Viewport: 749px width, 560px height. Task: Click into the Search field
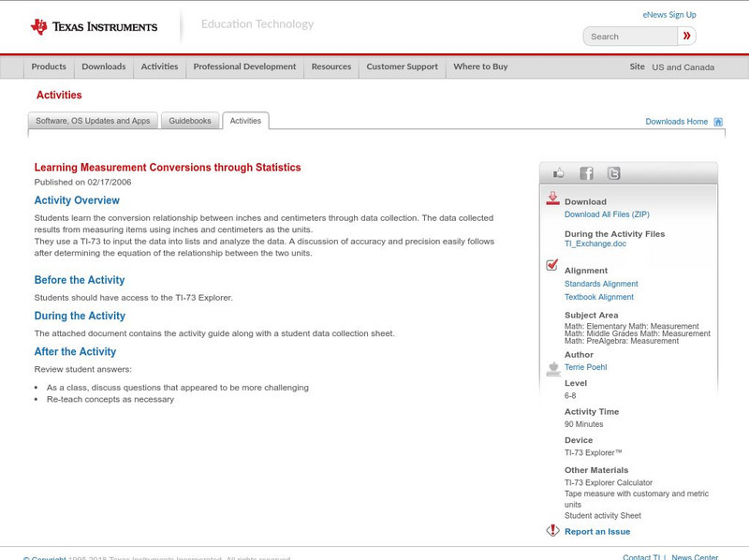point(630,37)
